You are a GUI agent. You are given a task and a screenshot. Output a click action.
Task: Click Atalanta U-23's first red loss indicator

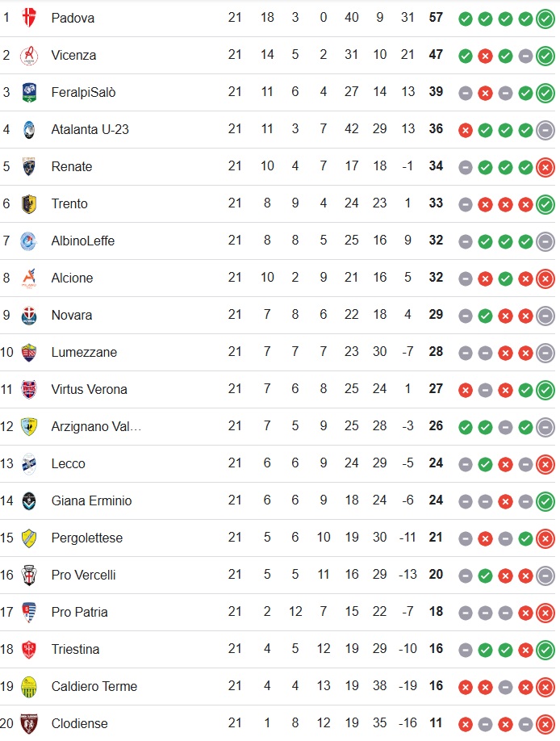click(466, 131)
